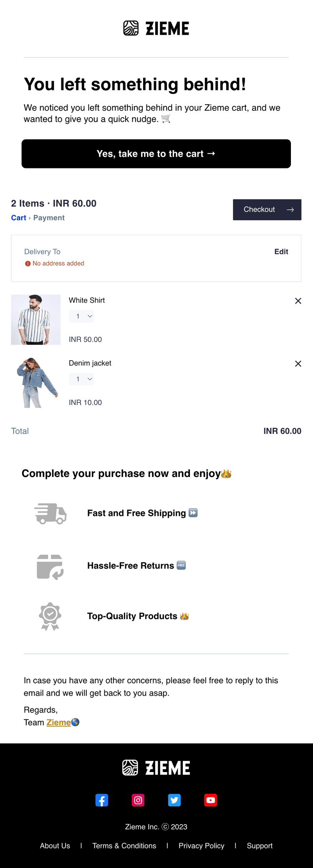This screenshot has width=313, height=868.
Task: Open the Instagram social icon
Action: tap(138, 800)
